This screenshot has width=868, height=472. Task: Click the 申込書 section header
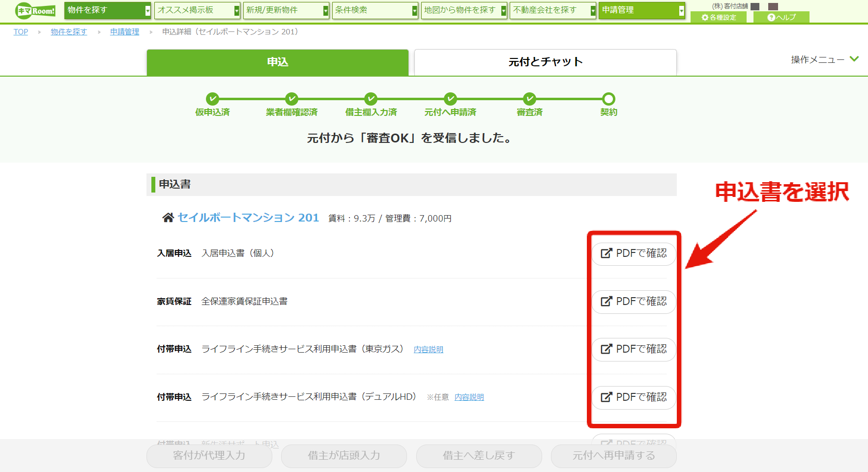pos(411,185)
